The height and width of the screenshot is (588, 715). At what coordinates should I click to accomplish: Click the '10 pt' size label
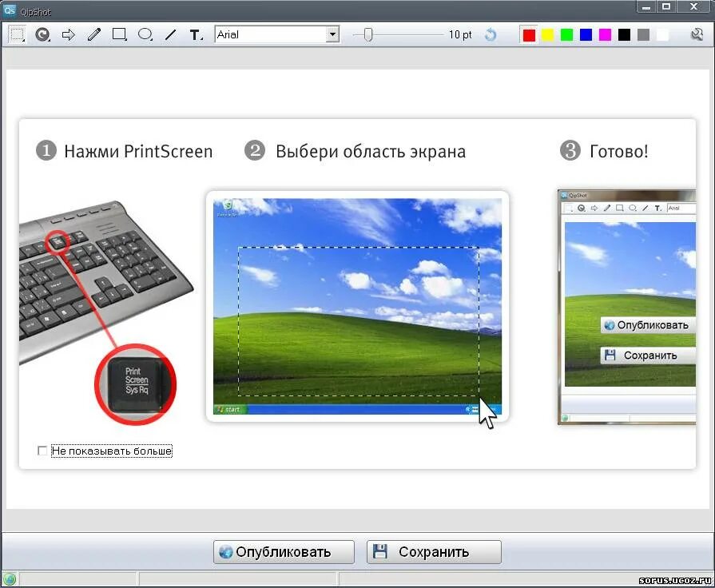[x=460, y=34]
